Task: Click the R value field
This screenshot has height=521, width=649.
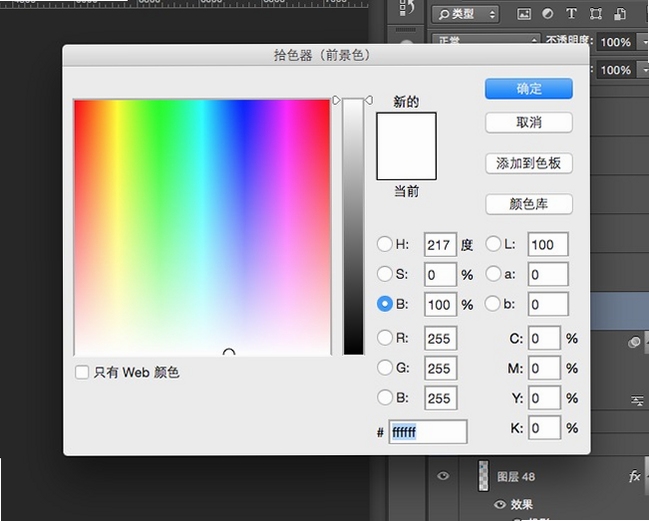Action: coord(440,339)
